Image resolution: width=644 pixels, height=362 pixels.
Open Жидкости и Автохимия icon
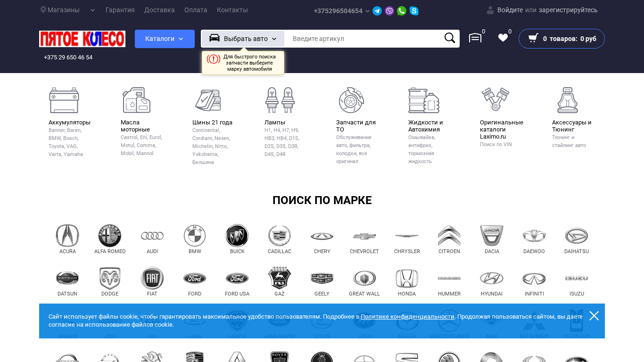pos(424,100)
